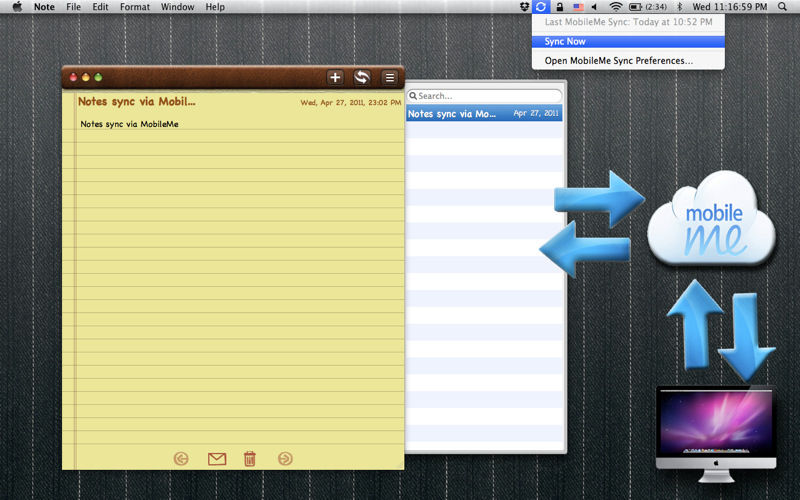Zoom Note window with green button

tap(98, 78)
